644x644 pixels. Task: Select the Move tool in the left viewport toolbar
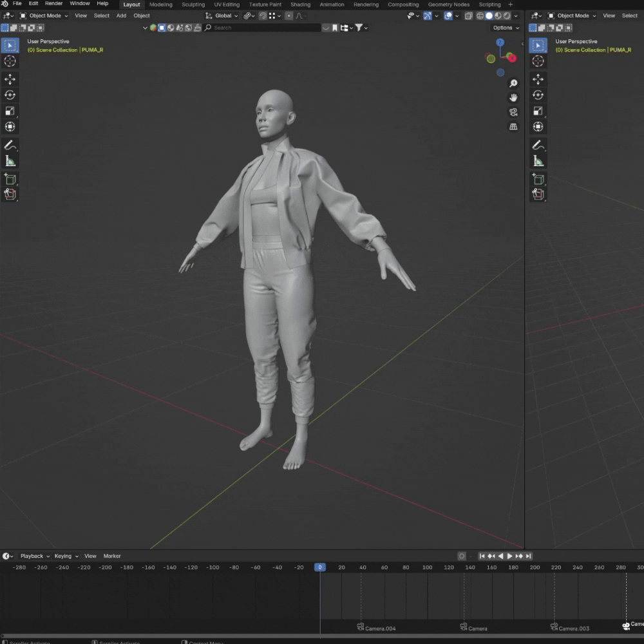click(10, 79)
